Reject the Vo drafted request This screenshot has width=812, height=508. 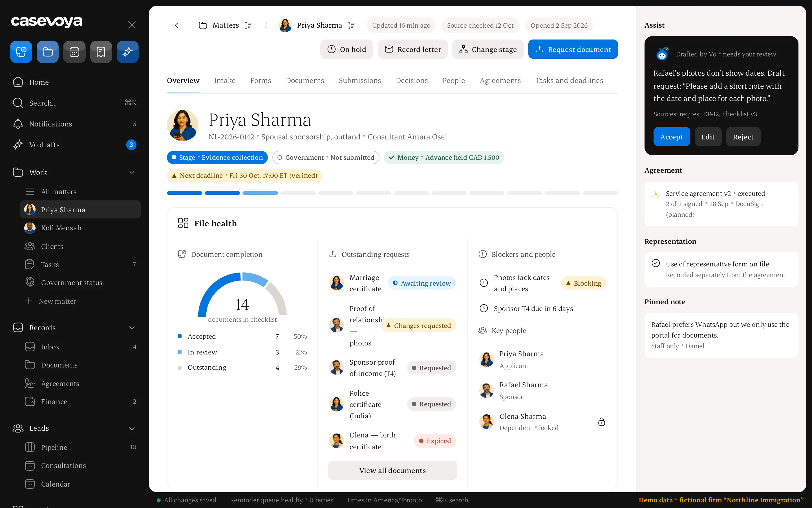tap(743, 137)
